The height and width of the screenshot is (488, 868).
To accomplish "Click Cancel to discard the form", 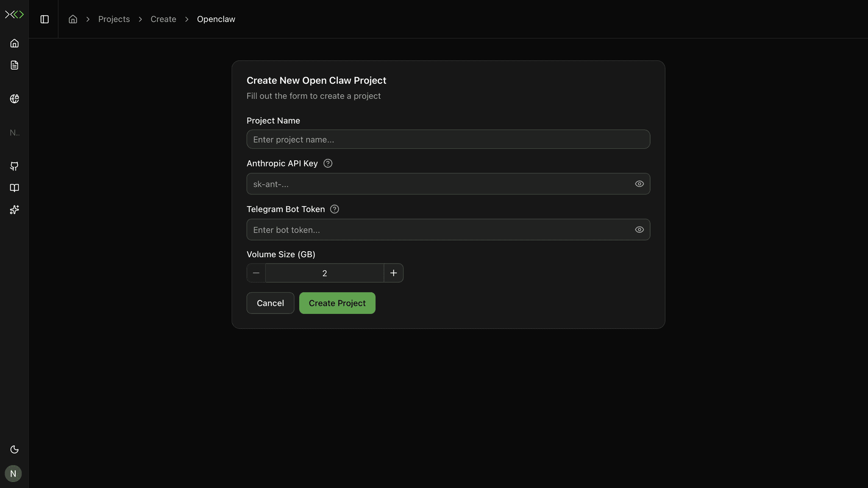I will 270,303.
